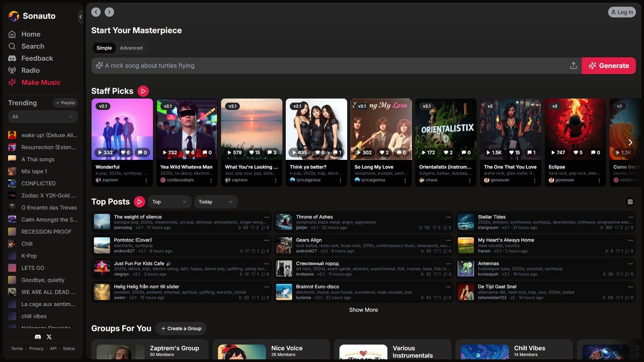The image size is (644, 362).
Task: Open more options for De Tijd Gaat Snel
Action: (630, 287)
